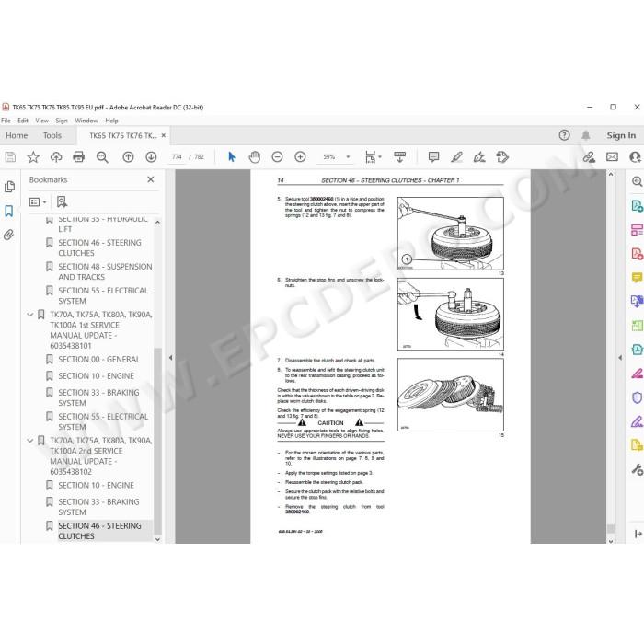The image size is (644, 644).
Task: Open the Window menu
Action: click(86, 121)
